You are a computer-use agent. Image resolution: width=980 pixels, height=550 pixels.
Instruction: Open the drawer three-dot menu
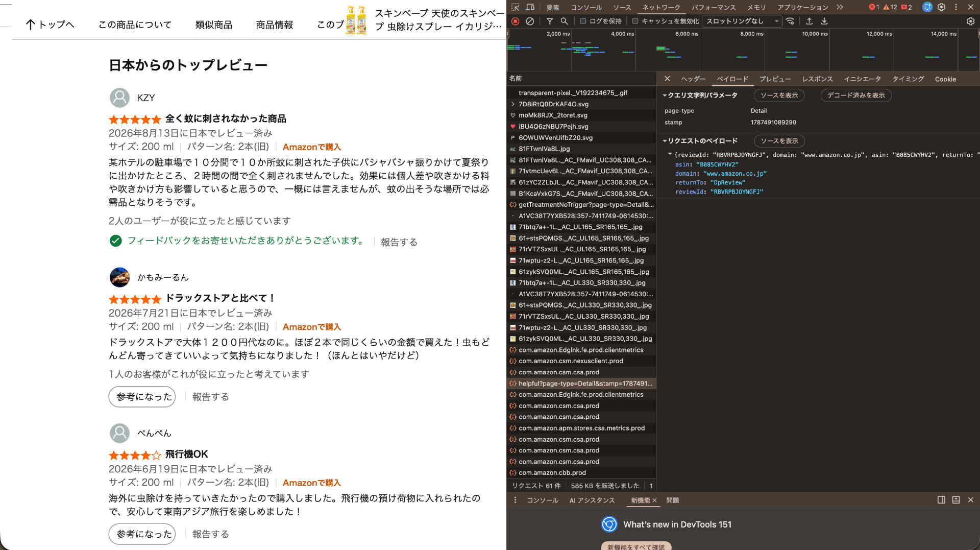tap(515, 500)
